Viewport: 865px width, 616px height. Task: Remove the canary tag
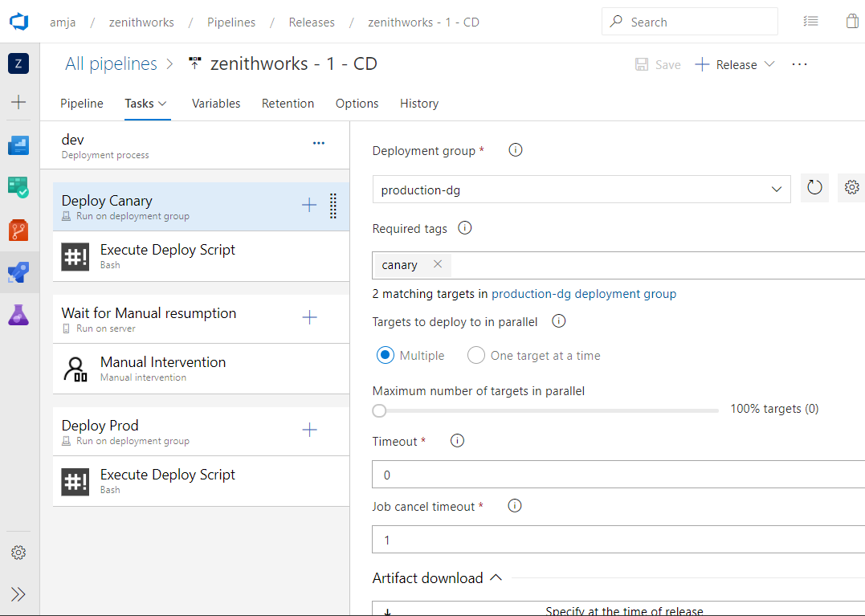point(437,263)
